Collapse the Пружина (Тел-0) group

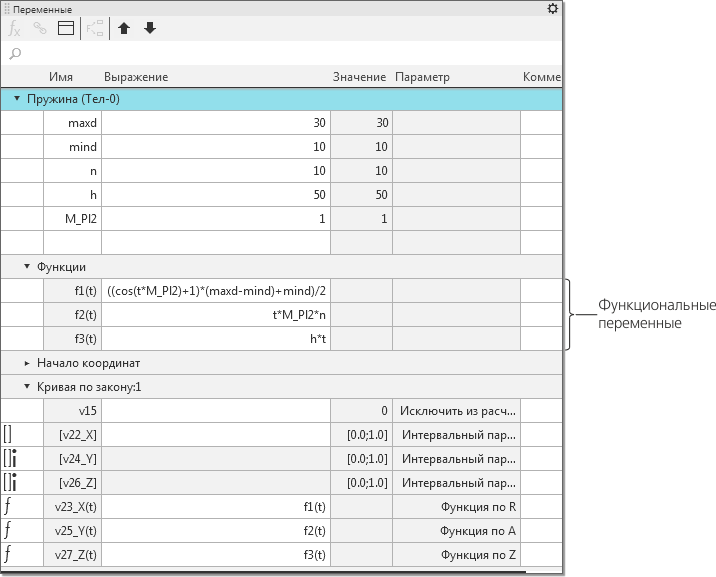click(17, 99)
